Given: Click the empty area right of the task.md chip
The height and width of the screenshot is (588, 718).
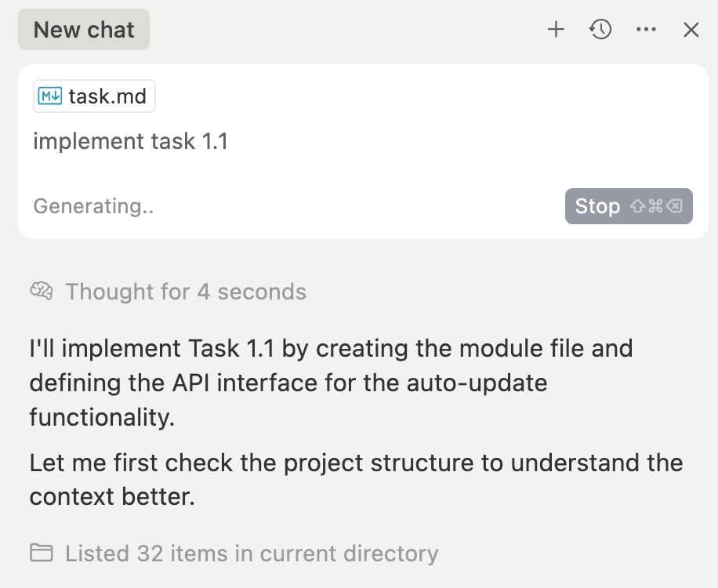Looking at the screenshot, I should tap(423, 96).
